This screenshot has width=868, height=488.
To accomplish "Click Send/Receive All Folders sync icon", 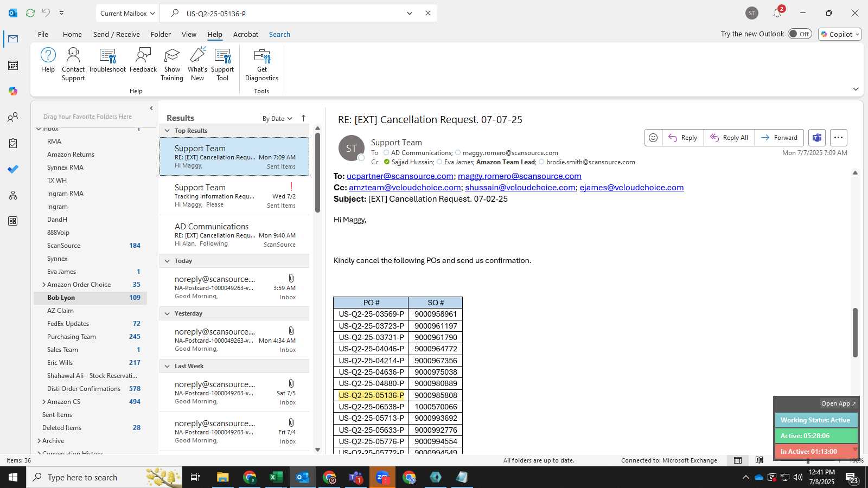I will [30, 13].
